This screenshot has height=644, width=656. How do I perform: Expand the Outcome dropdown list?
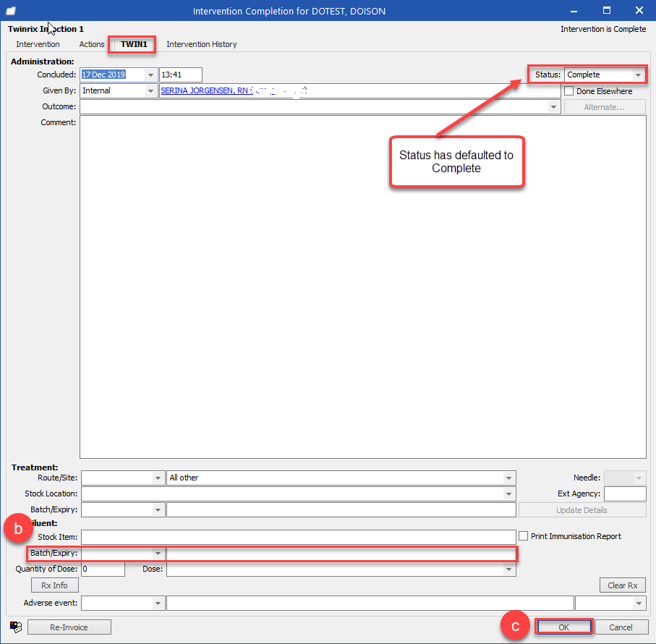553,107
